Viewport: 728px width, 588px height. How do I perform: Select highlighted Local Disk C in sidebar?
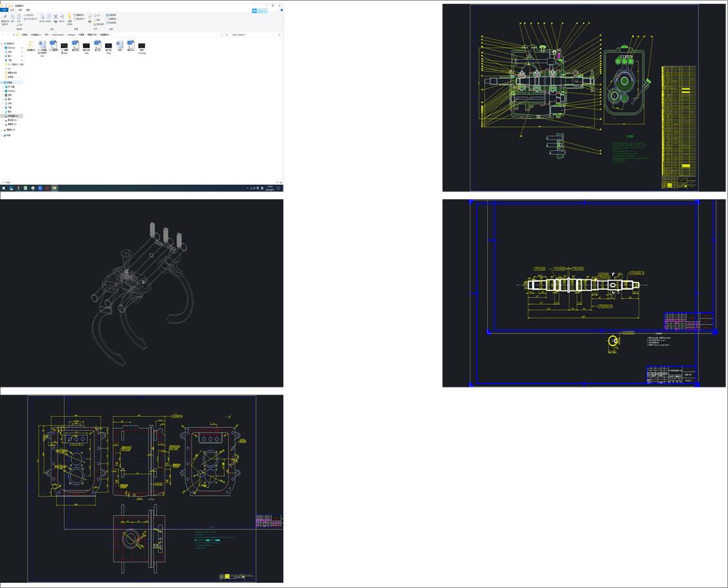(x=12, y=116)
